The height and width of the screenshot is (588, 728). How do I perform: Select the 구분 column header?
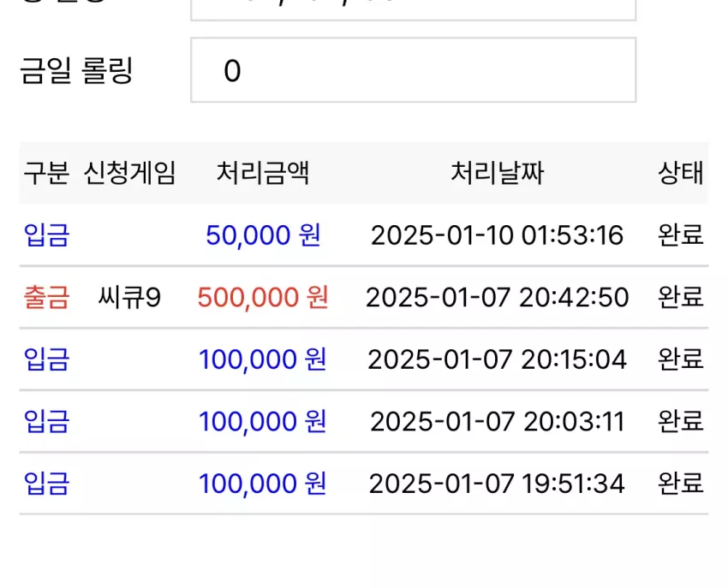click(46, 173)
